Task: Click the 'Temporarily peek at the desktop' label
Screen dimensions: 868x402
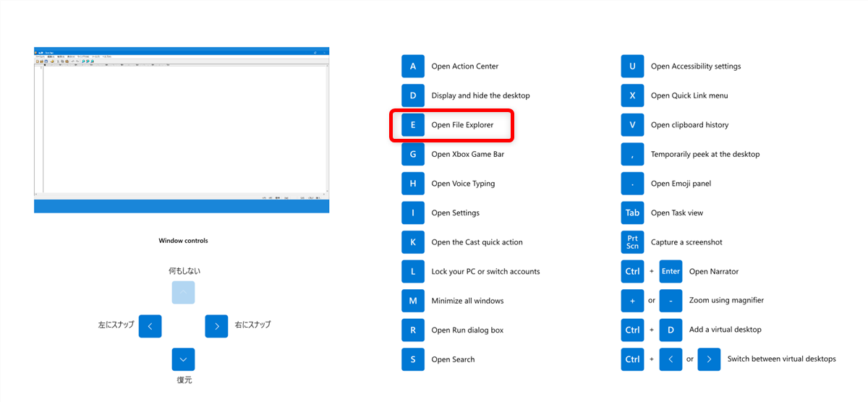Action: tap(705, 154)
